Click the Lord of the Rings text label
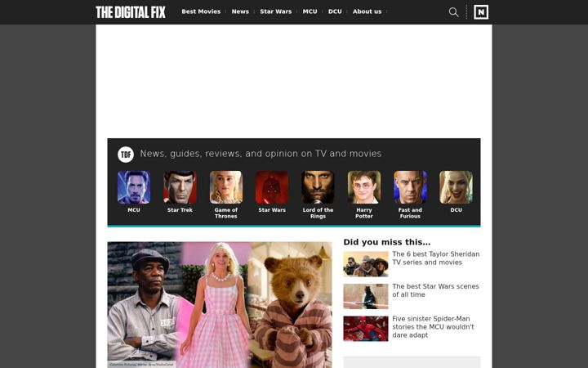Image resolution: width=588 pixels, height=368 pixels. pos(318,213)
